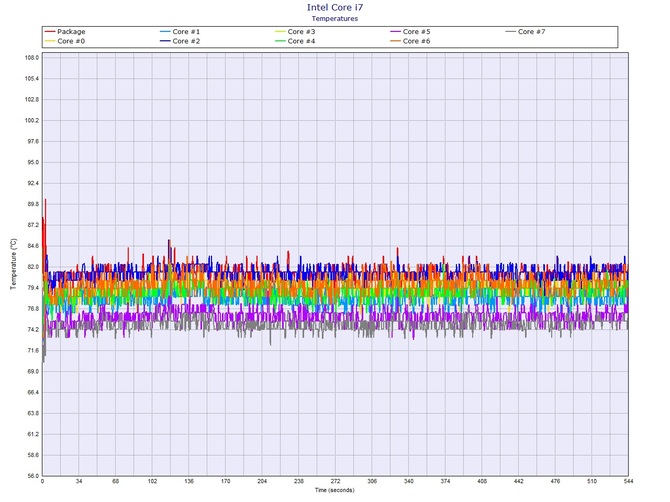Select the Core #2 legend label
Screen dimensions: 670x502
(186, 41)
